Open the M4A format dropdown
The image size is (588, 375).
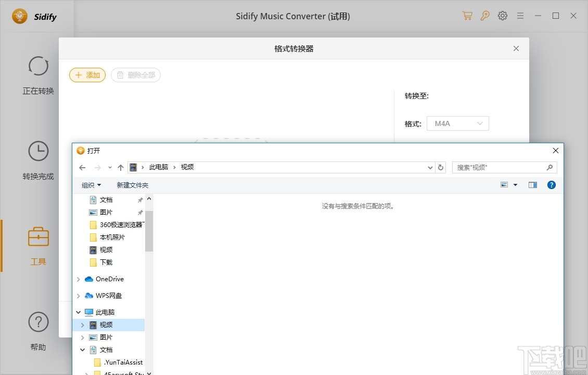457,123
